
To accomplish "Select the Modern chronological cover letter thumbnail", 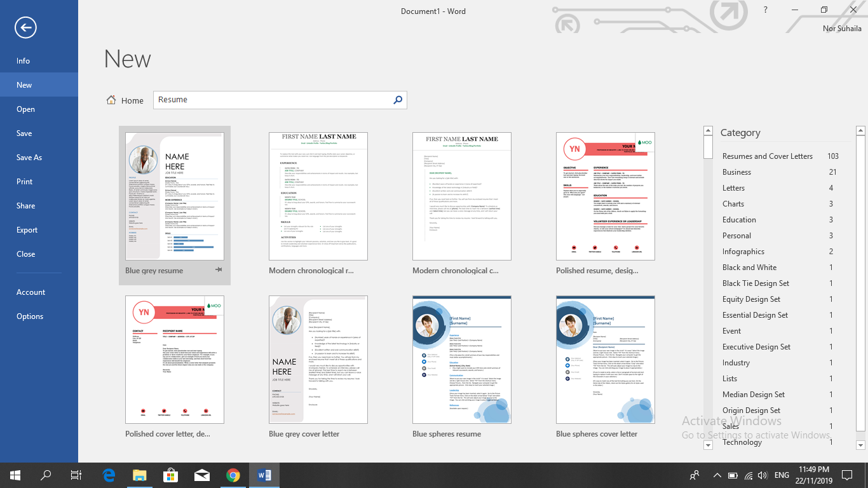I will pos(462,196).
